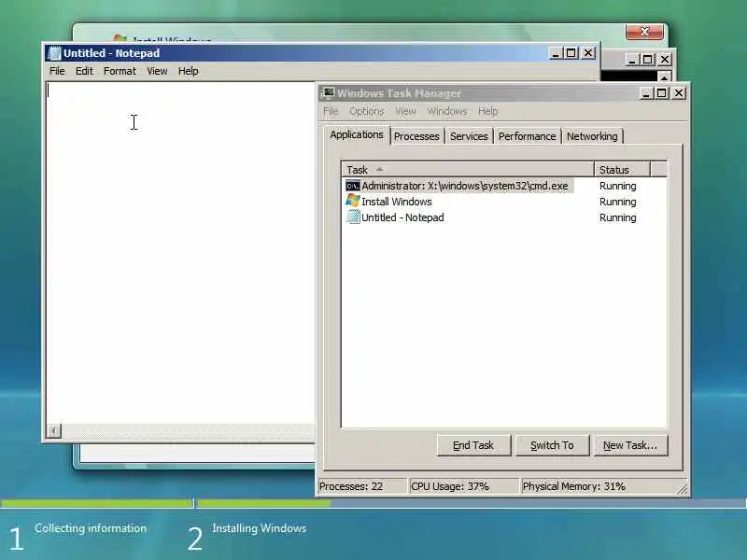
Task: Click the 'CPU Usage: 37%' status bar entry
Action: tap(463, 486)
